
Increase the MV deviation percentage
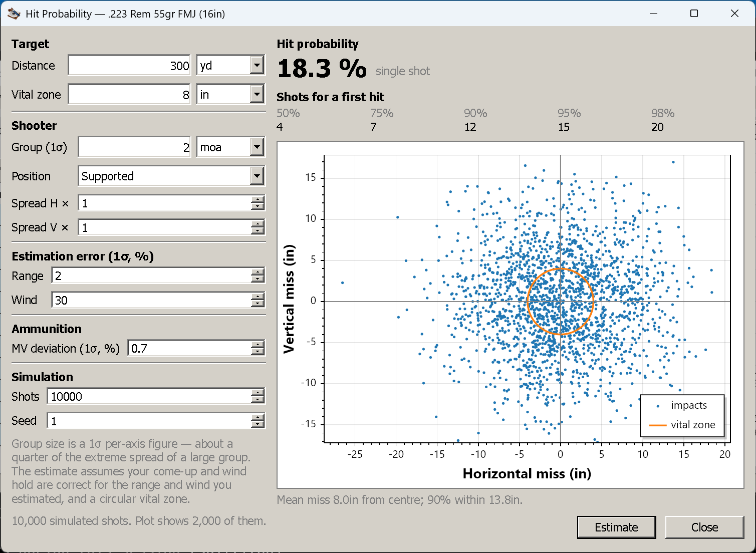[x=258, y=345]
